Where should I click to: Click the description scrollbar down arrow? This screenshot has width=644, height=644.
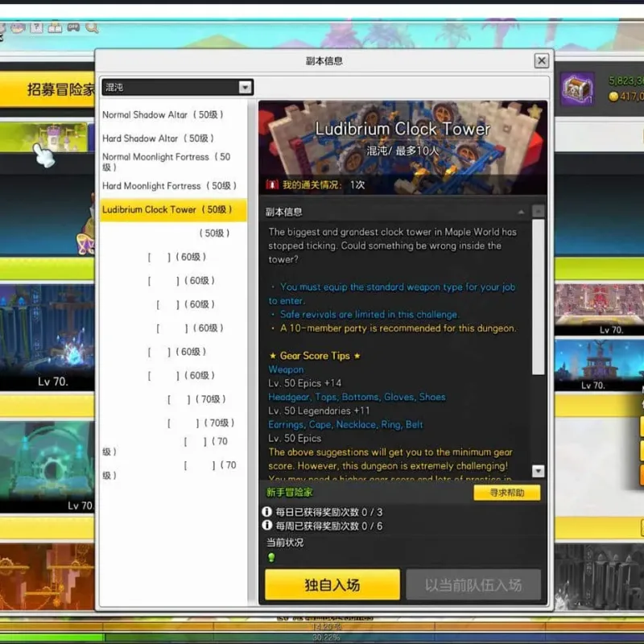pyautogui.click(x=538, y=471)
